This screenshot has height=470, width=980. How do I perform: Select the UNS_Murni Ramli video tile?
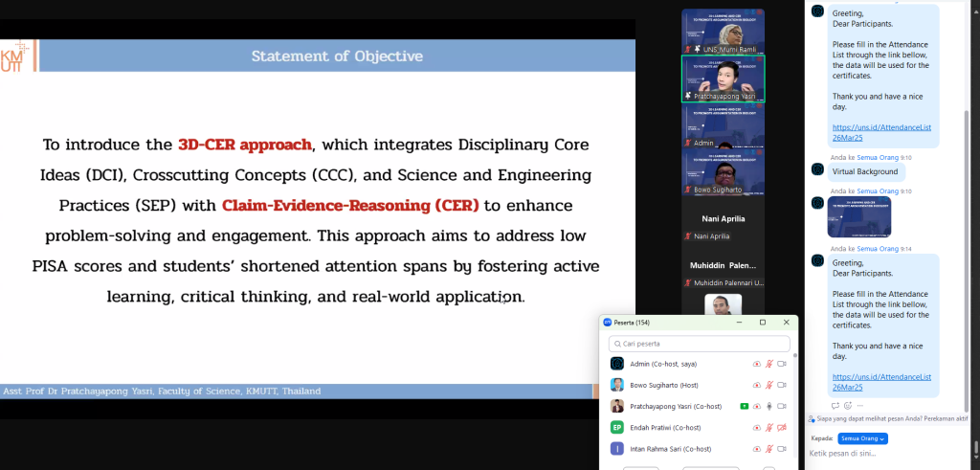pyautogui.click(x=724, y=32)
